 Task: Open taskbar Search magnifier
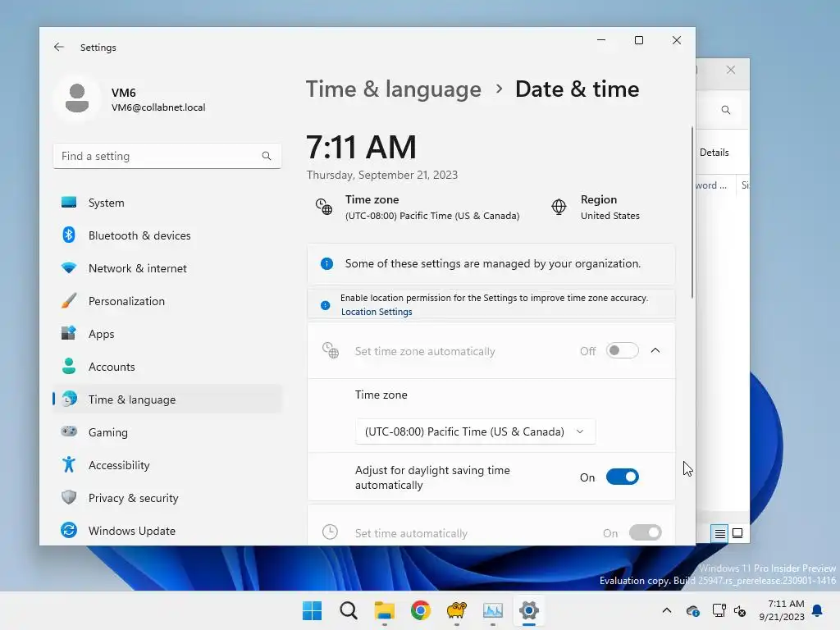(x=348, y=610)
